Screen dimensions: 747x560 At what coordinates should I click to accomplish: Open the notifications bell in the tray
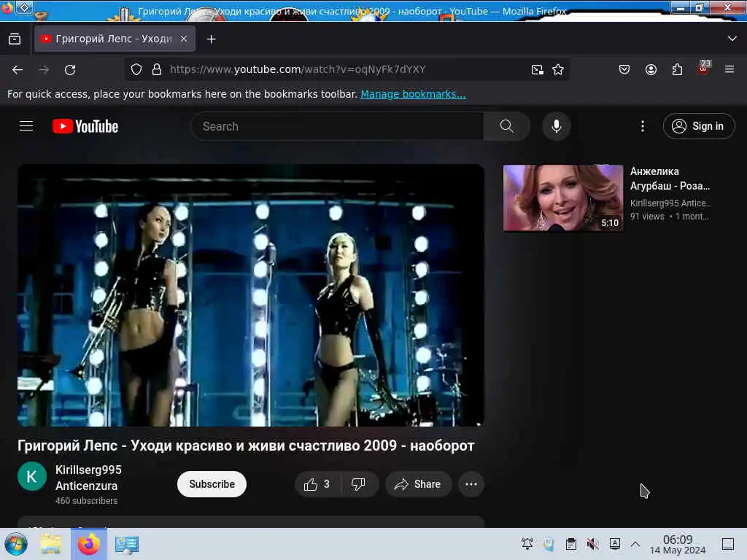[x=527, y=544]
